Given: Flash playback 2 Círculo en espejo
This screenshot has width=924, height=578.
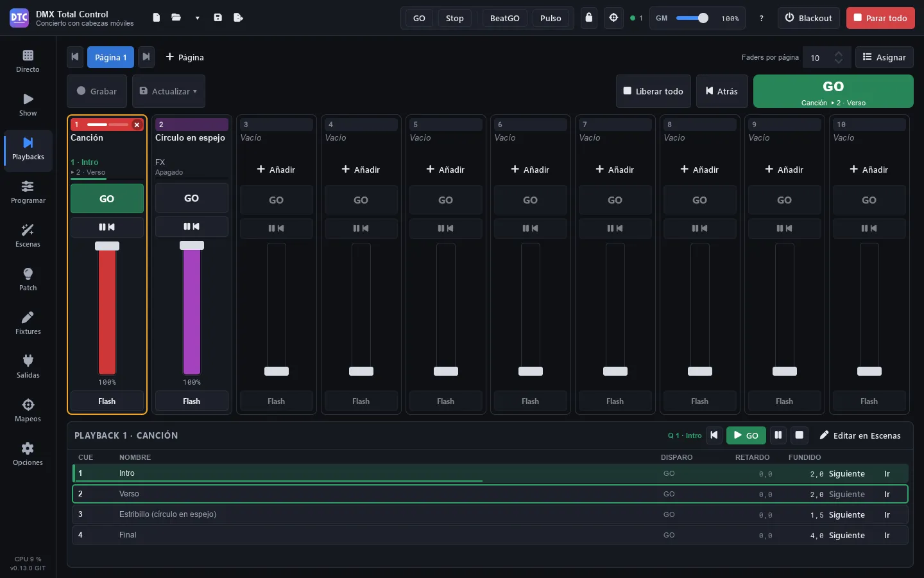Looking at the screenshot, I should point(192,401).
